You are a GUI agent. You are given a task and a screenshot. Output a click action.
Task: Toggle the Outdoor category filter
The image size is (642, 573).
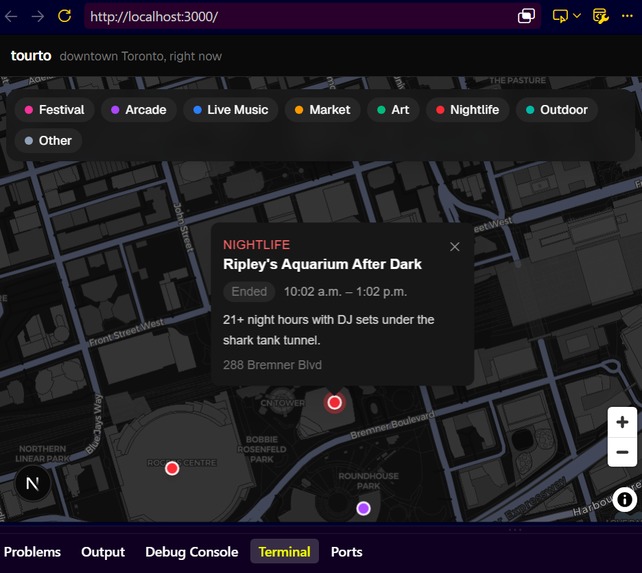click(557, 110)
